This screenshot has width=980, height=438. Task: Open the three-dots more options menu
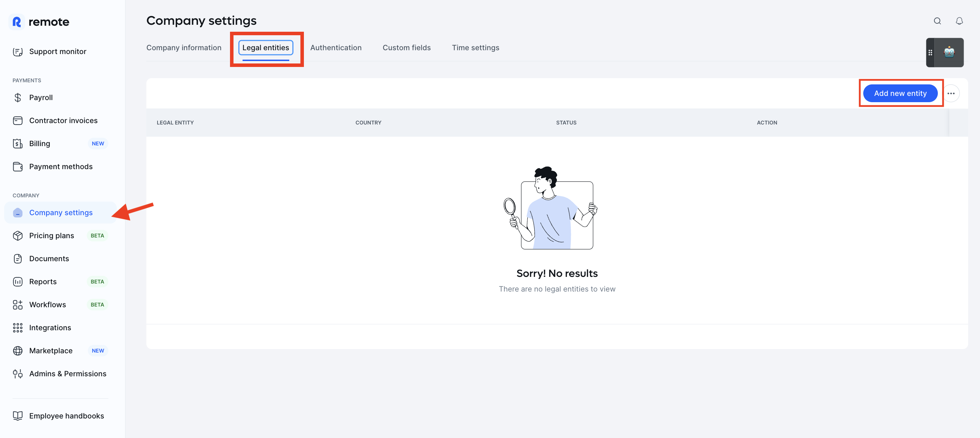point(951,93)
